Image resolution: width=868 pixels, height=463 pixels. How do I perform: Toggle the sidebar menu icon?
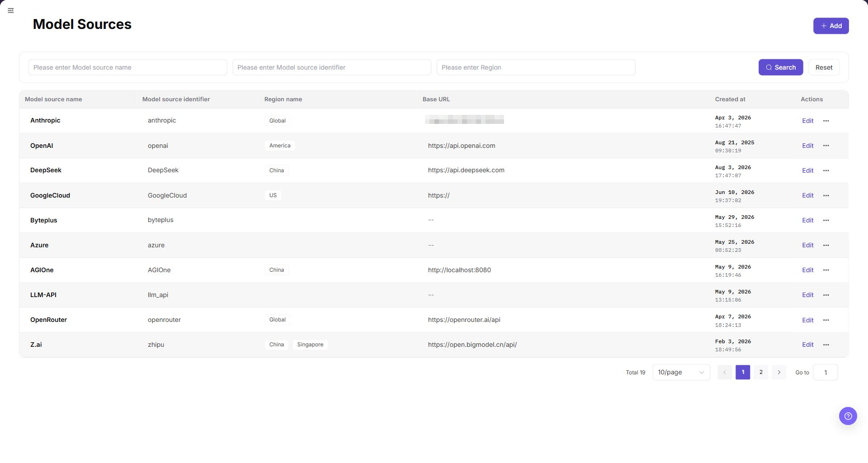pyautogui.click(x=11, y=10)
